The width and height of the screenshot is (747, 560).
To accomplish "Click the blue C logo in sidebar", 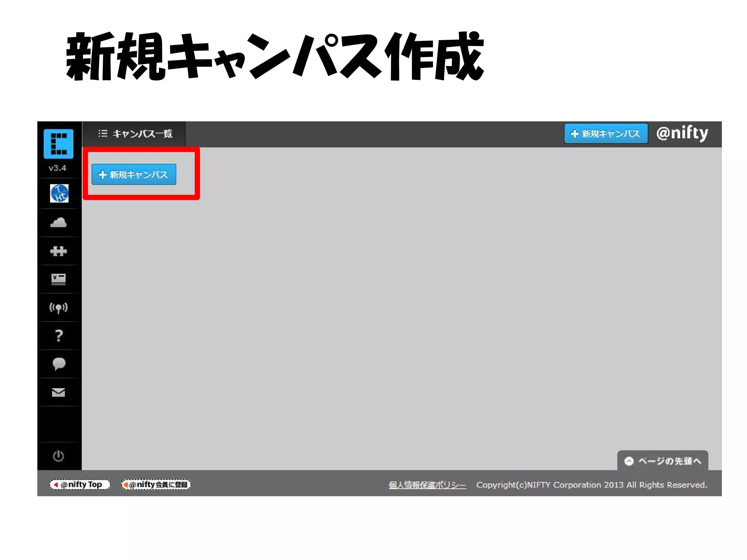I will pyautogui.click(x=58, y=144).
